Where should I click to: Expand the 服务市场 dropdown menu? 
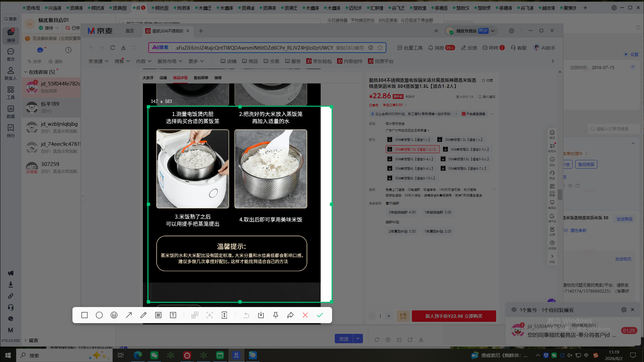click(170, 61)
